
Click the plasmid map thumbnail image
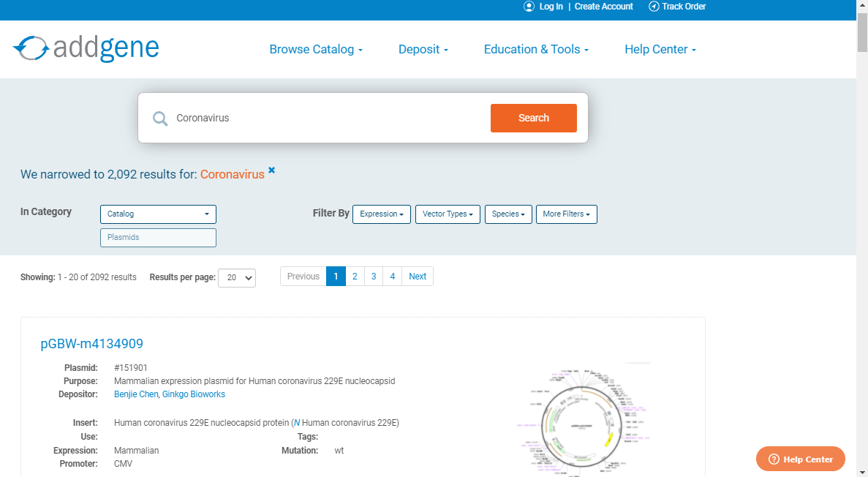click(x=584, y=420)
